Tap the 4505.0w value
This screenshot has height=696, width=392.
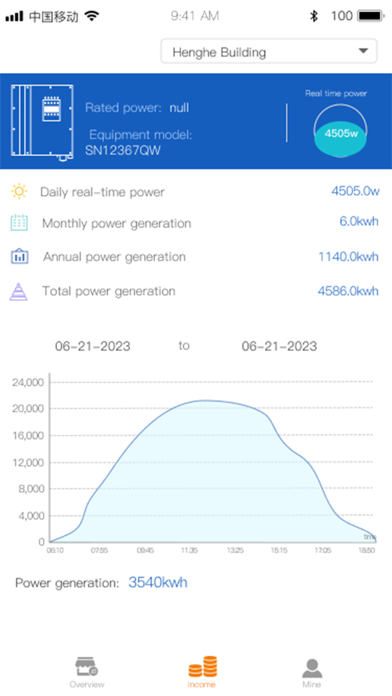pyautogui.click(x=355, y=191)
